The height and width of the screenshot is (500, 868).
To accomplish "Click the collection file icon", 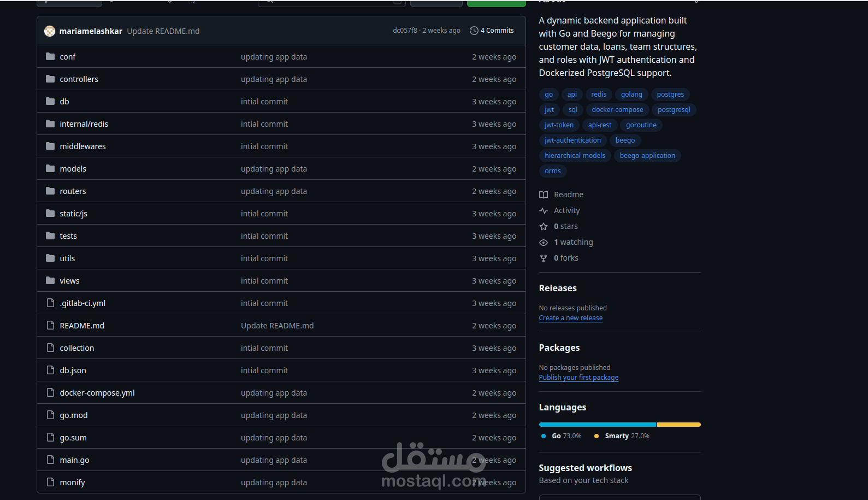I will click(x=50, y=348).
